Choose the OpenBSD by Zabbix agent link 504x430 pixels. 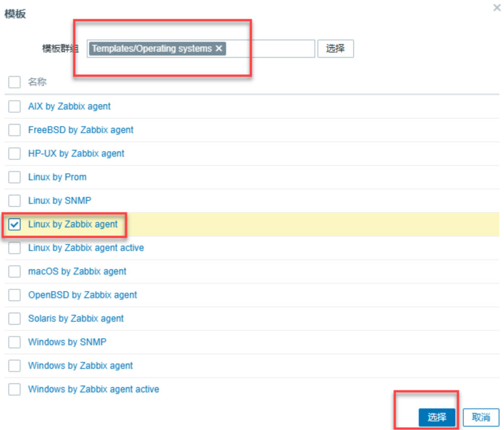tap(83, 295)
